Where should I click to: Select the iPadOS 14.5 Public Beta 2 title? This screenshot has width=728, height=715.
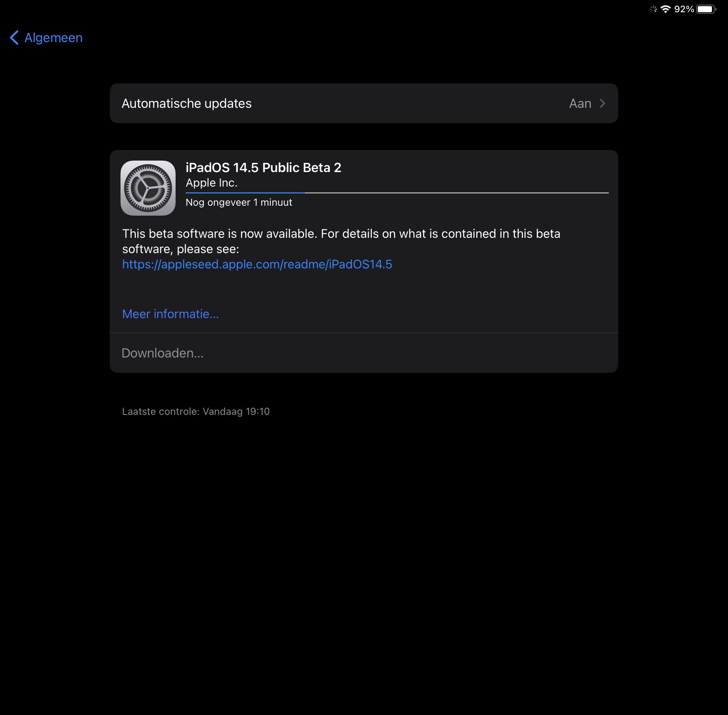coord(263,167)
